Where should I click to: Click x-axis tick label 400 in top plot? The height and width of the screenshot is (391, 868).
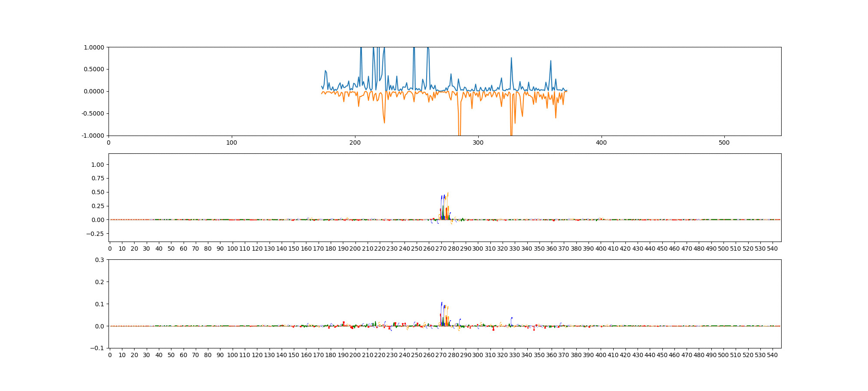pyautogui.click(x=601, y=142)
